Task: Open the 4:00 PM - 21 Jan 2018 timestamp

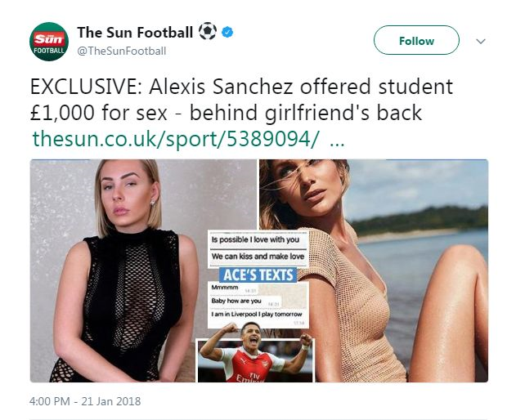Action: pos(87,401)
